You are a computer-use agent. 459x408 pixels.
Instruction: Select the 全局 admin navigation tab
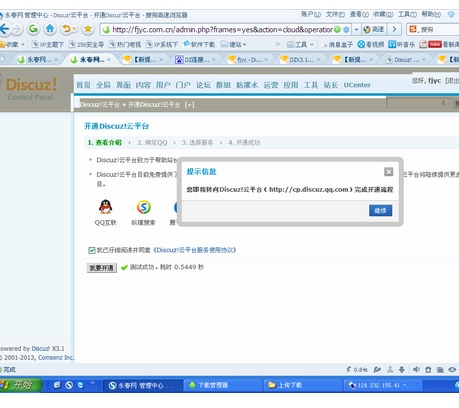tap(103, 85)
